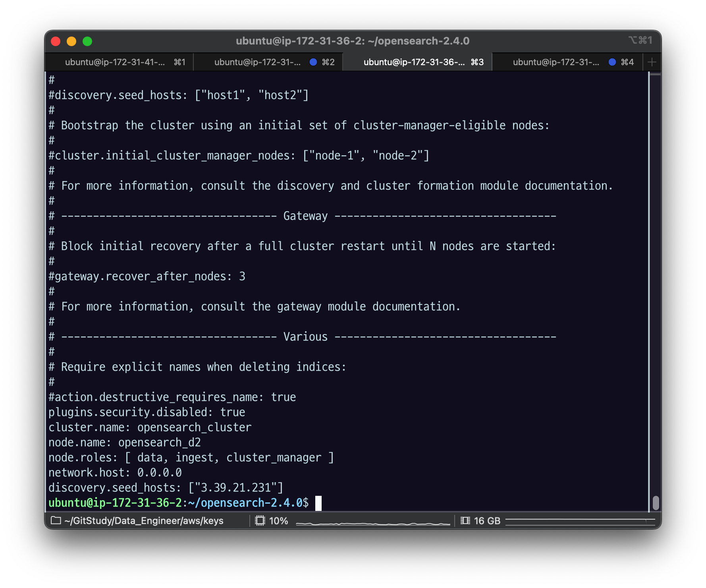The height and width of the screenshot is (588, 706).
Task: Click the line plugins.security.disabled: true
Action: [x=147, y=412]
